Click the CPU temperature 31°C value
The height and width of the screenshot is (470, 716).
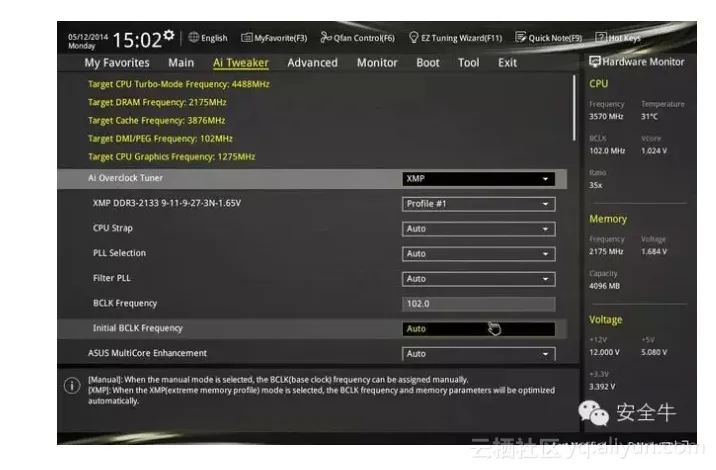click(x=649, y=116)
